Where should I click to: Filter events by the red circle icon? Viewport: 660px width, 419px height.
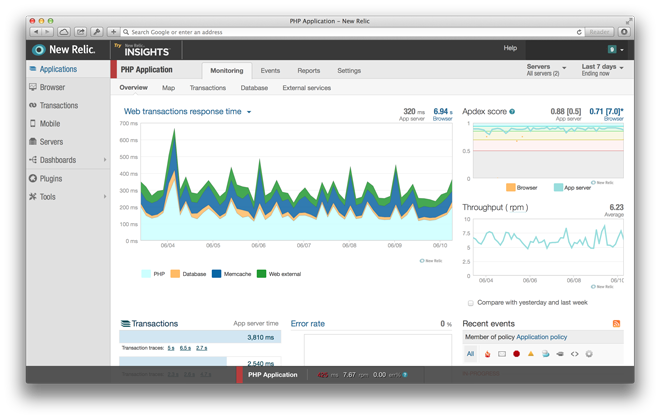pos(516,354)
